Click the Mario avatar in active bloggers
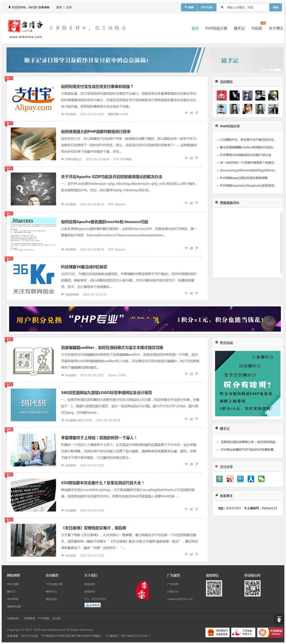This screenshot has width=286, height=644. pos(222,95)
